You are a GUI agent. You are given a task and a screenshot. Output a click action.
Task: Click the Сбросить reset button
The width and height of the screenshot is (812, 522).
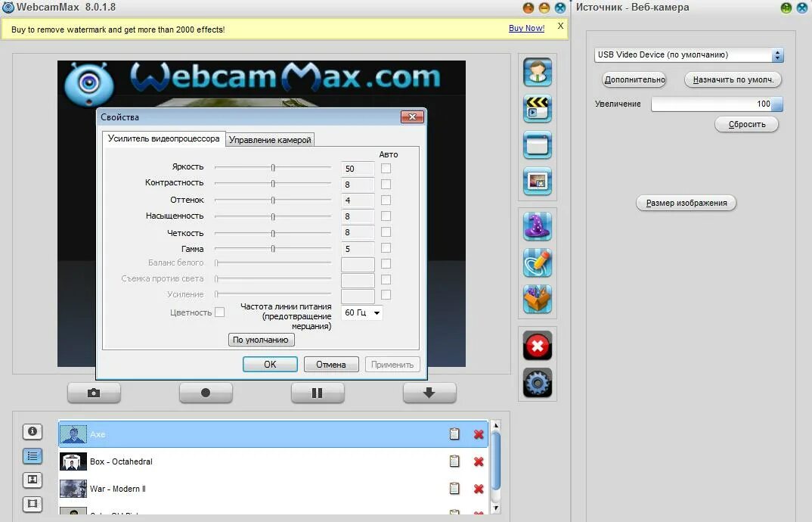click(x=746, y=124)
